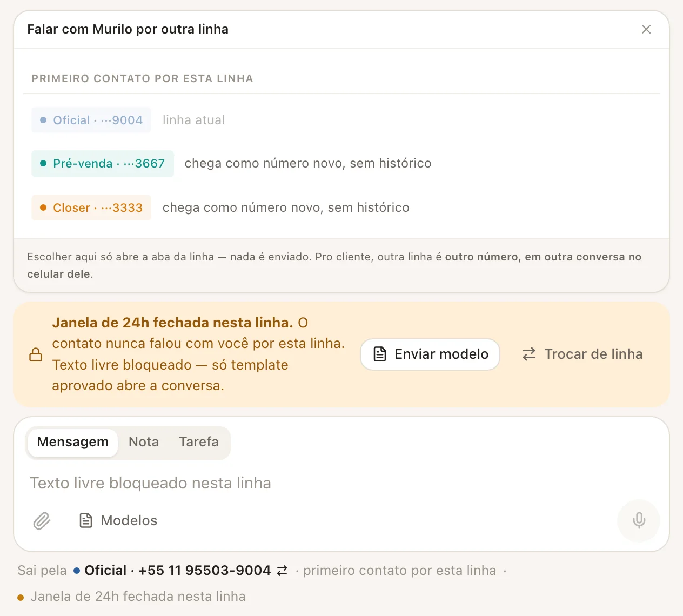Click the paperclip attachment icon
683x616 pixels.
pos(42,520)
